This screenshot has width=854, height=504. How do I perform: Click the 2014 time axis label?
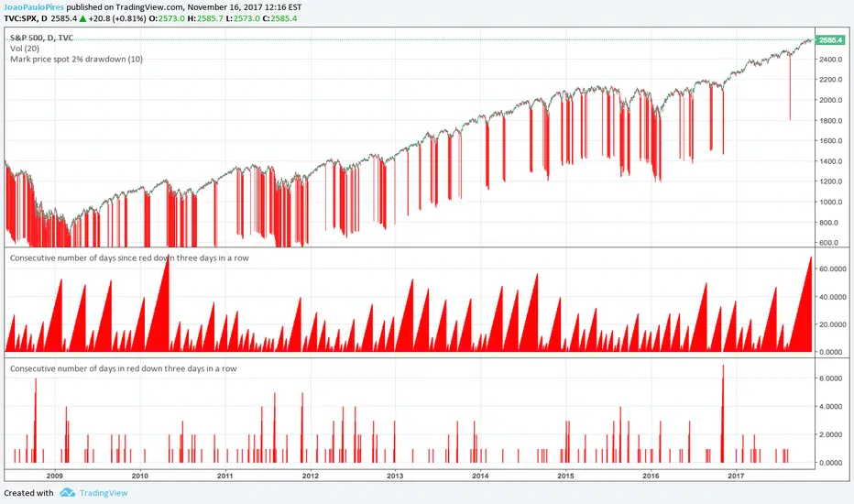(x=480, y=476)
